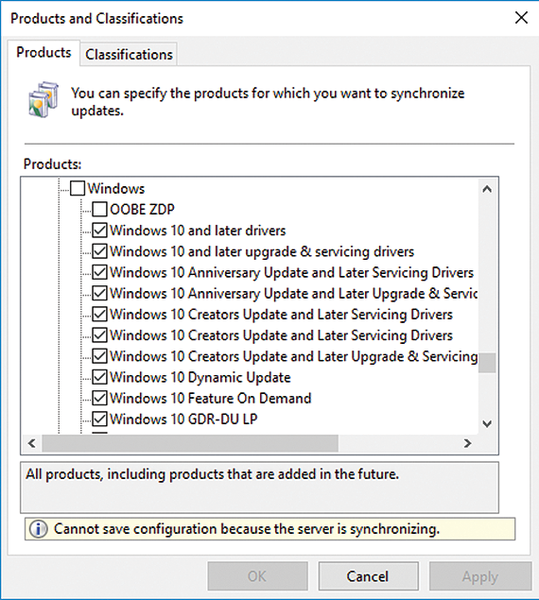Click the Cancel button
This screenshot has width=539, height=600.
click(x=368, y=576)
